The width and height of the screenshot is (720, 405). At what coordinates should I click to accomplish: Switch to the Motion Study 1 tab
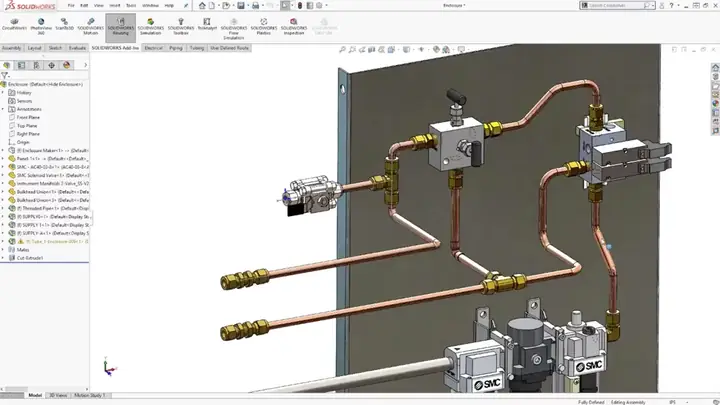pos(90,395)
